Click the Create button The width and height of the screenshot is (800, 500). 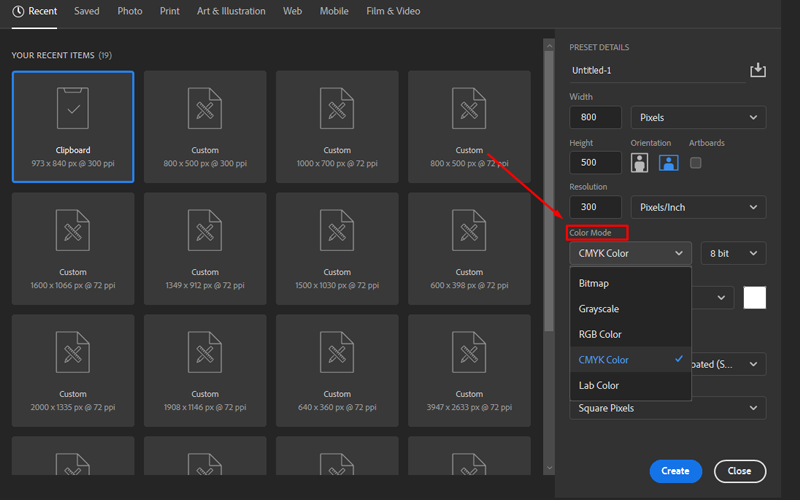676,471
